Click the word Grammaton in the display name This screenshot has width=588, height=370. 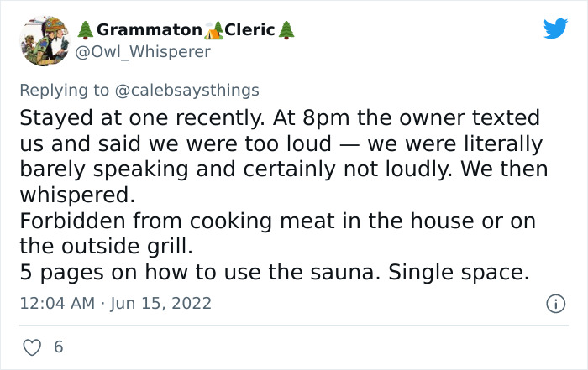click(149, 30)
